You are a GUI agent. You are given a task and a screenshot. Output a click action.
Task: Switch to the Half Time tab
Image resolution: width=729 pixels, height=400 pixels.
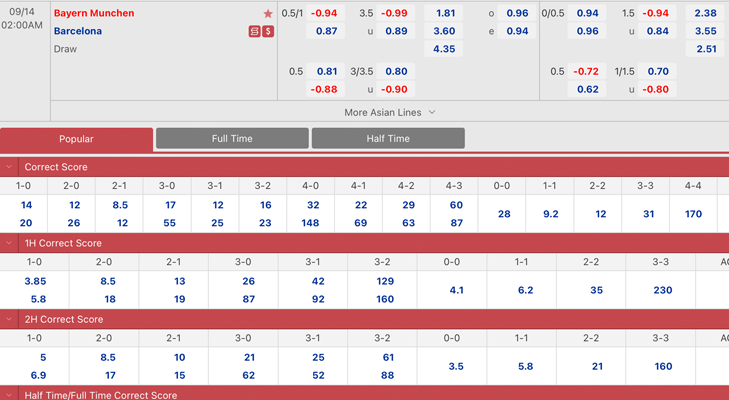(x=388, y=138)
